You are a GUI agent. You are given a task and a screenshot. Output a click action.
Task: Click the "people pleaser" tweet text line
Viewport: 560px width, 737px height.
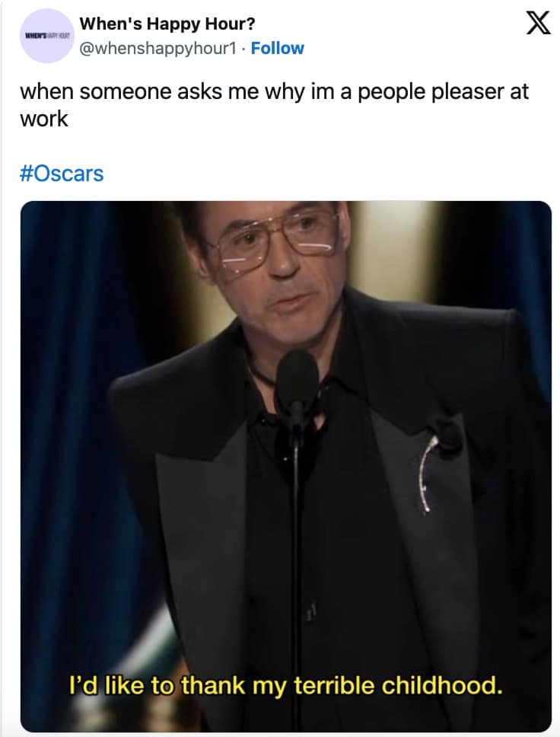(x=274, y=92)
